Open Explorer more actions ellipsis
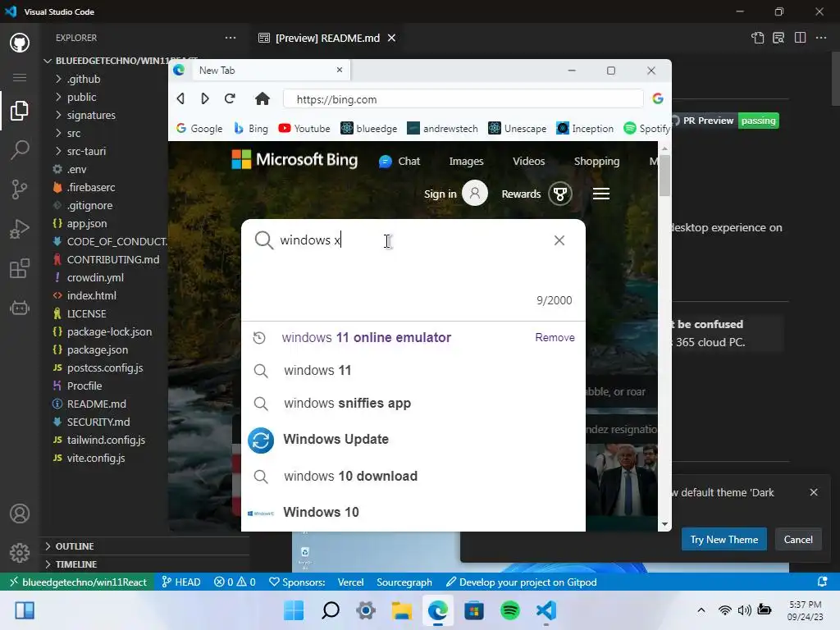Screen dimensions: 840x630 (x=231, y=38)
